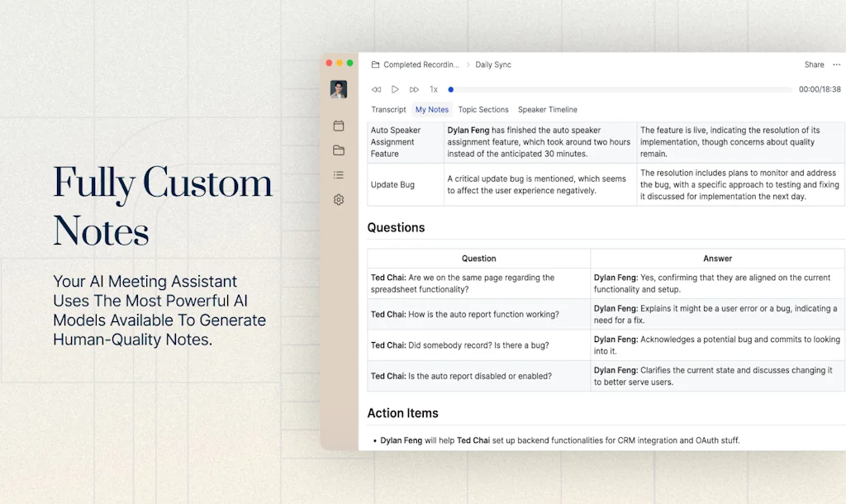Open the folder icon in sidebar
The width and height of the screenshot is (846, 504).
(339, 150)
